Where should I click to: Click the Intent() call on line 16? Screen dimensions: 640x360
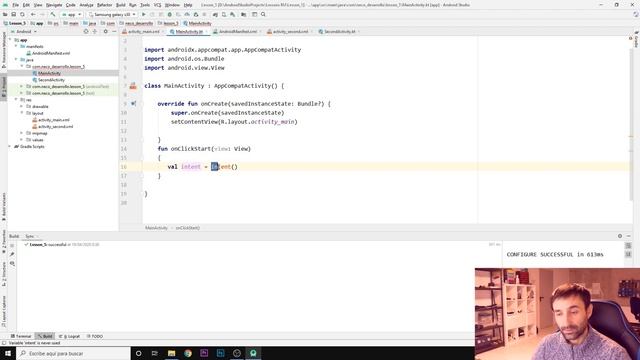pyautogui.click(x=224, y=167)
